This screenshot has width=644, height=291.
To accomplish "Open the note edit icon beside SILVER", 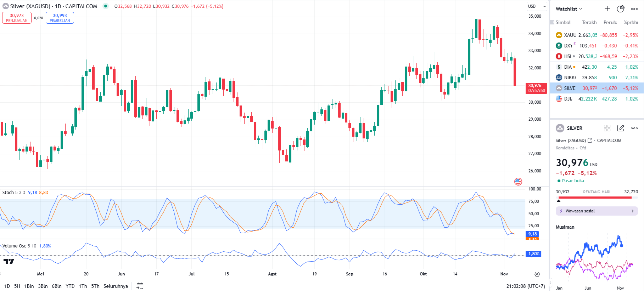I will pos(621,128).
